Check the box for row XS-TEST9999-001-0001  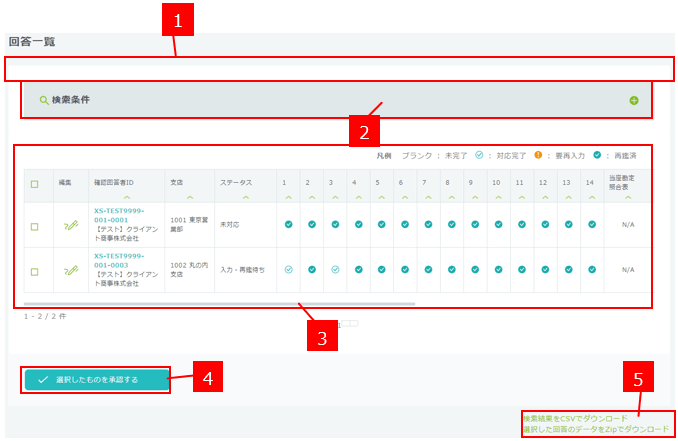[34, 227]
